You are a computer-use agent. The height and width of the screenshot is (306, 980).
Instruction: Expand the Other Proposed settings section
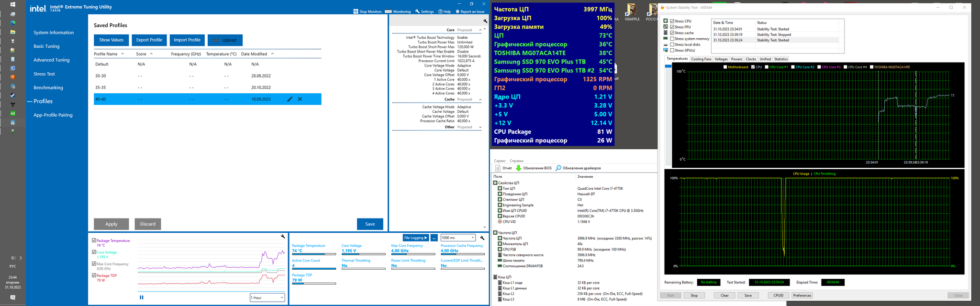click(480, 127)
